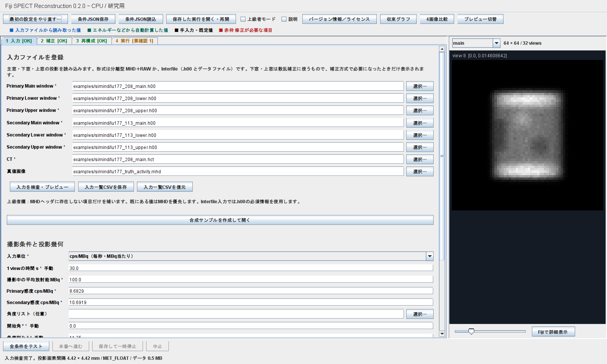607x364 pixels.
Task: Click 合成サンプルを作成して開く
Action: tap(220, 220)
